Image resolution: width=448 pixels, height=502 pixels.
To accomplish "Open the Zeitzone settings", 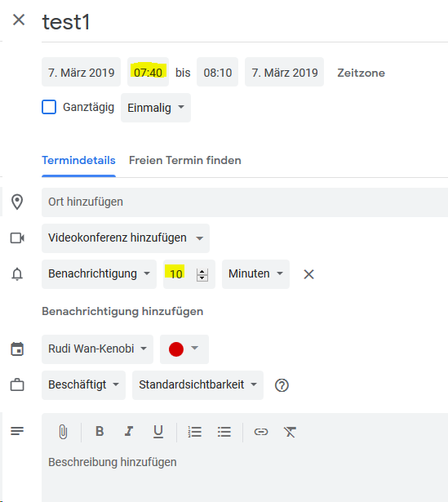I will [x=361, y=73].
